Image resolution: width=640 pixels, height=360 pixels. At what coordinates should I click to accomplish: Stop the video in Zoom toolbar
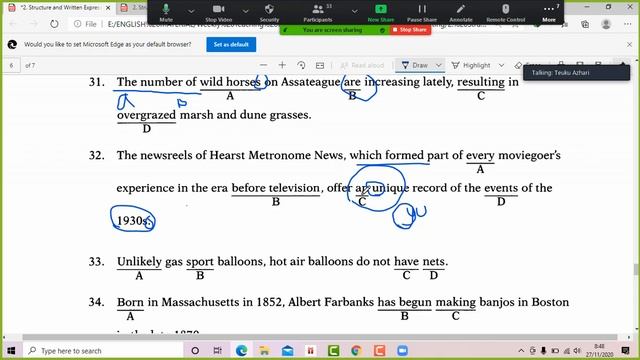pos(218,12)
